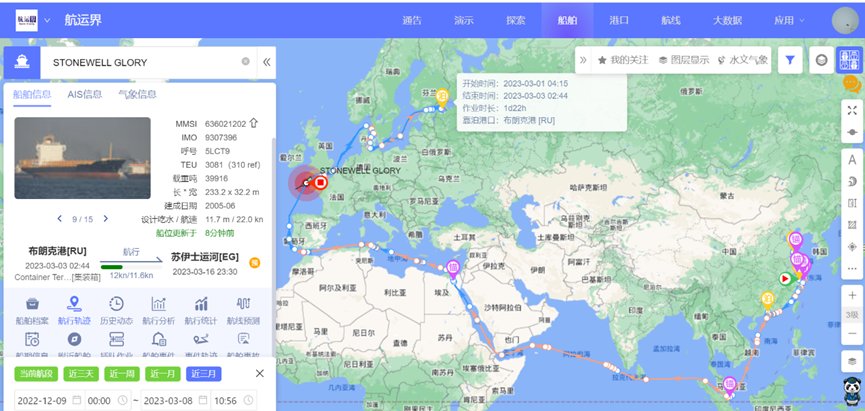865x411 pixels.
Task: Open the 航行分析 voyage analysis icon
Action: 158,309
